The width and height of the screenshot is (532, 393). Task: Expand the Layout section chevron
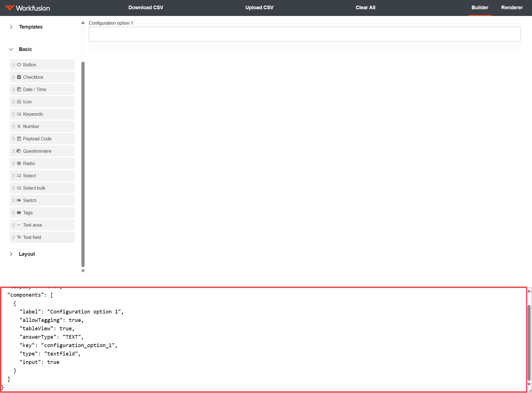tap(11, 254)
